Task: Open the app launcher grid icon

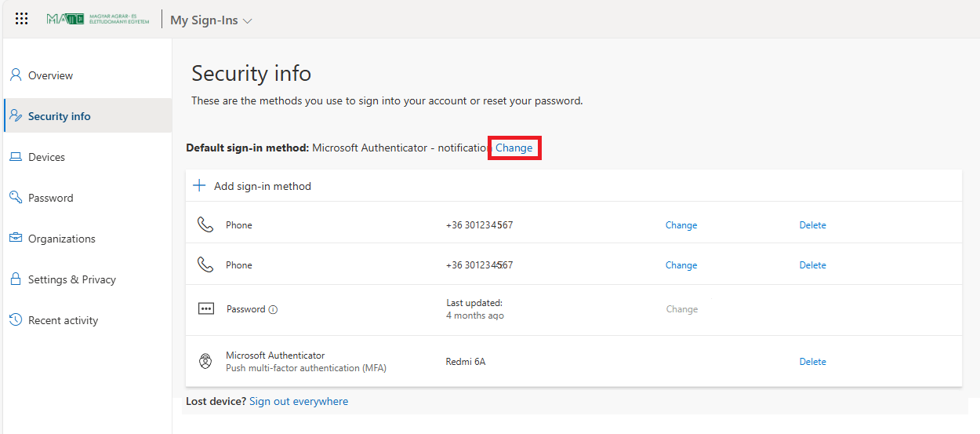Action: click(x=22, y=19)
